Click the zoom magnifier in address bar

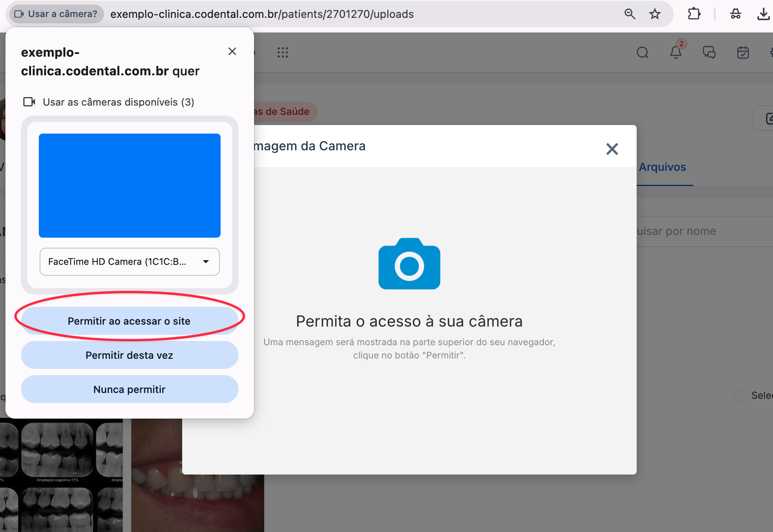[630, 14]
